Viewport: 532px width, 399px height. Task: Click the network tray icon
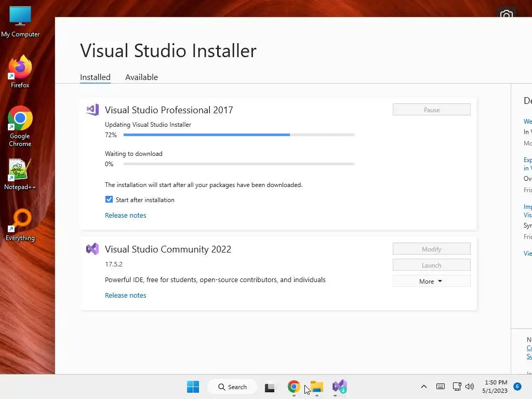(457, 387)
